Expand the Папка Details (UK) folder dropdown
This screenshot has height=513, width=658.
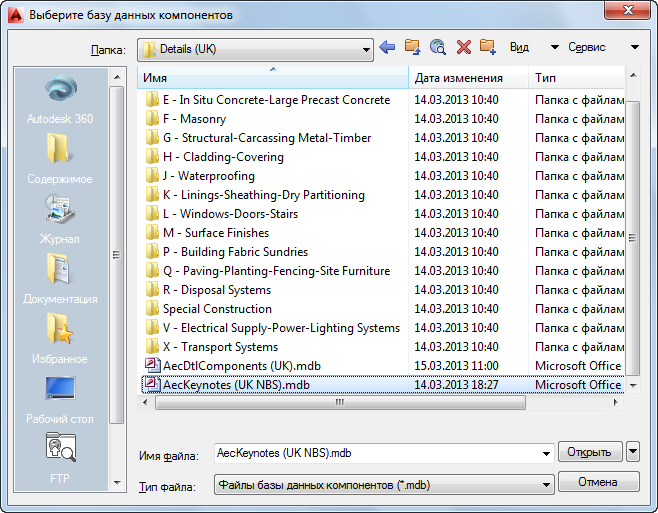tap(366, 50)
